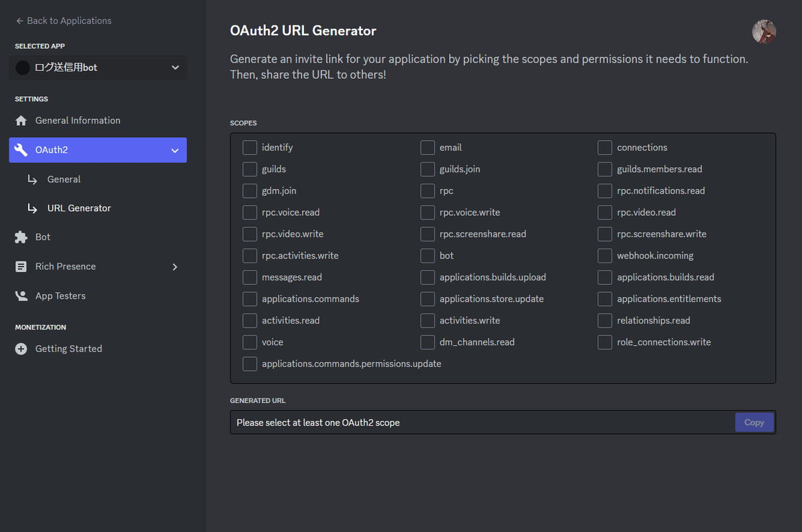Viewport: 802px width, 532px height.
Task: Click the generated URL field
Action: point(468,422)
